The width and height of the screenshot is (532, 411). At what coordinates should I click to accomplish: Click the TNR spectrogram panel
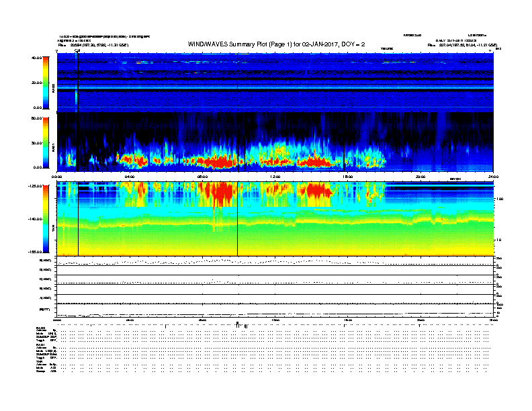coord(275,219)
